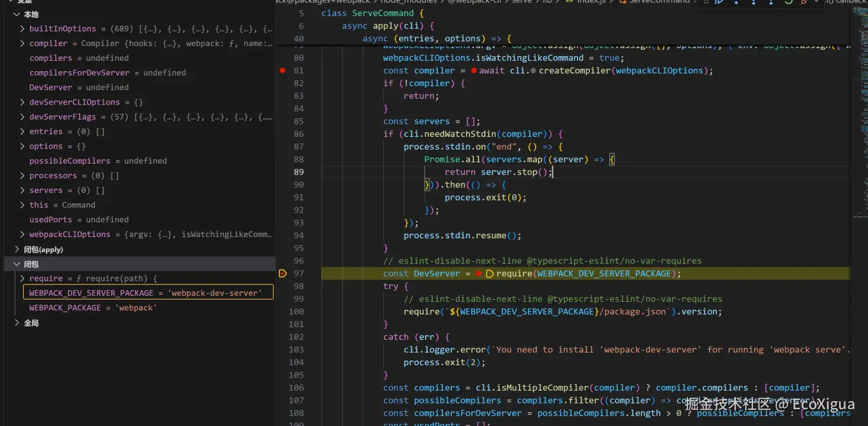Expand the options variable
This screenshot has height=426, width=868.
(x=22, y=146)
